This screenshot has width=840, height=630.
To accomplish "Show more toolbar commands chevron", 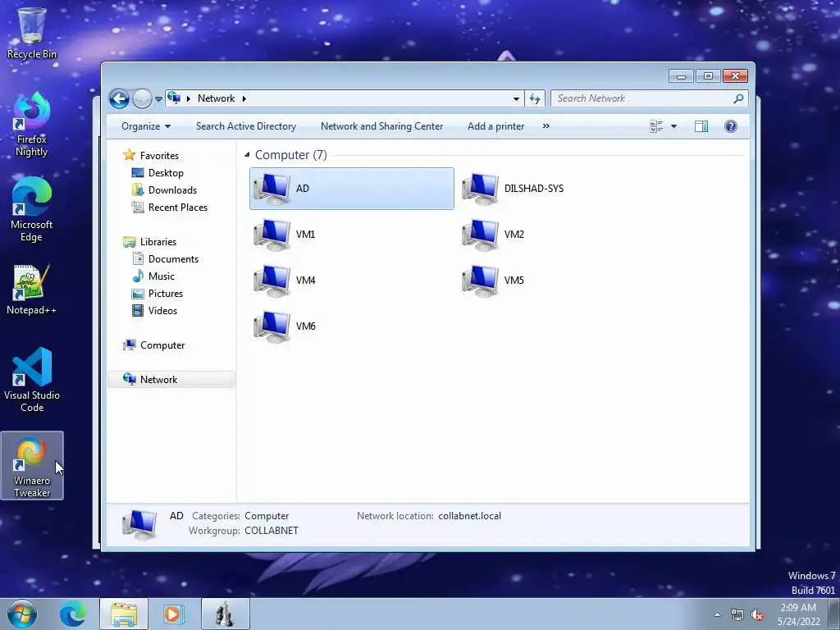I will [x=546, y=126].
